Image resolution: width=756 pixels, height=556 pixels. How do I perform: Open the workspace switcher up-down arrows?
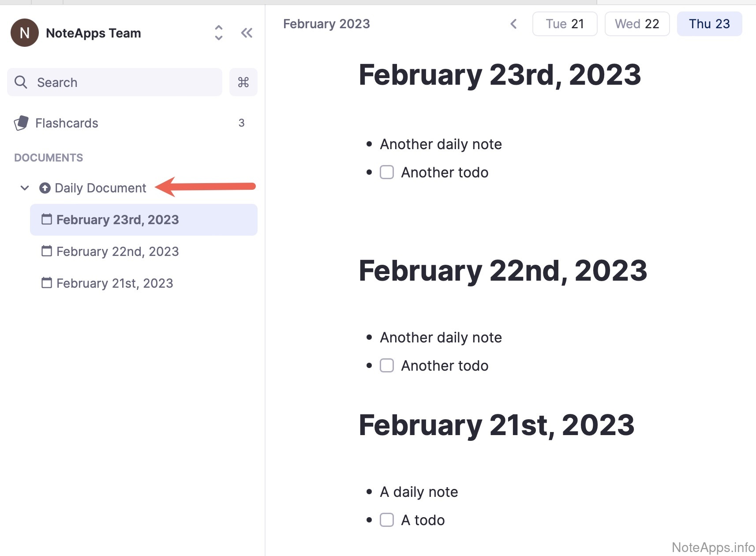[218, 33]
